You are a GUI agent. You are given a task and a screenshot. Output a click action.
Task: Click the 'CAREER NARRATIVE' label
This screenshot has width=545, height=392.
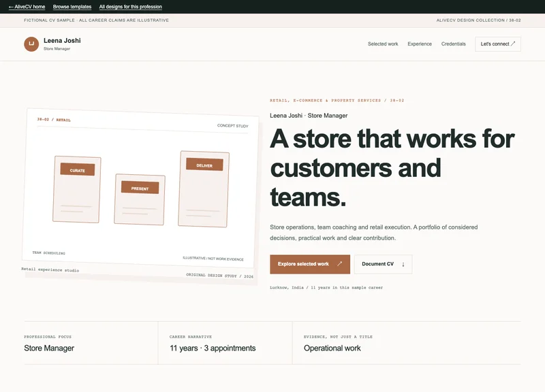[191, 337]
